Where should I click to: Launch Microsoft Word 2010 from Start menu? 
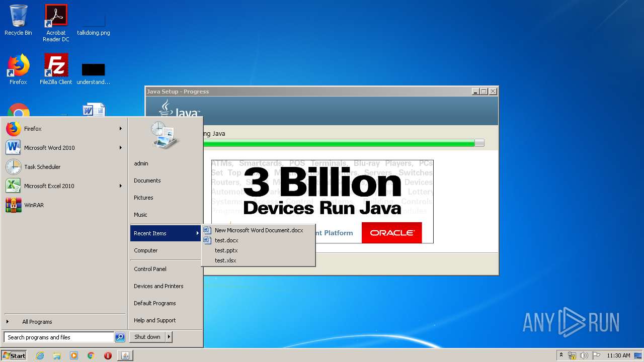point(64,148)
